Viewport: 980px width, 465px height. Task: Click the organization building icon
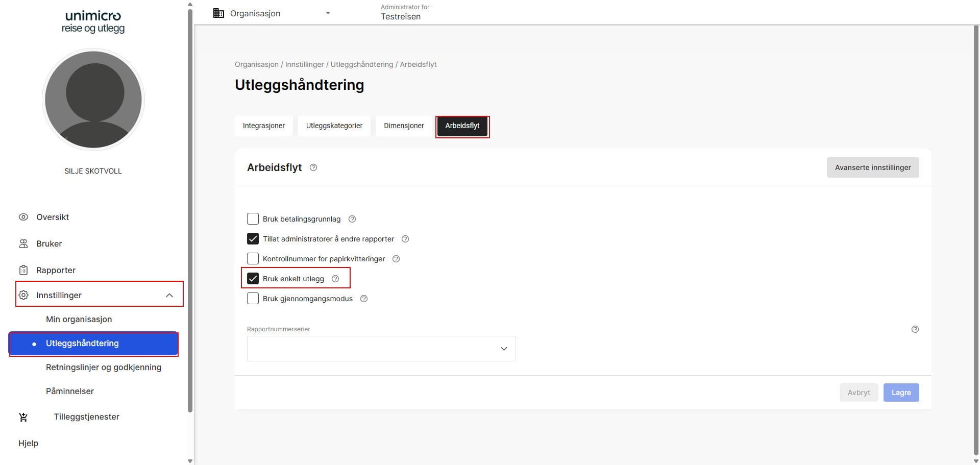coord(218,13)
